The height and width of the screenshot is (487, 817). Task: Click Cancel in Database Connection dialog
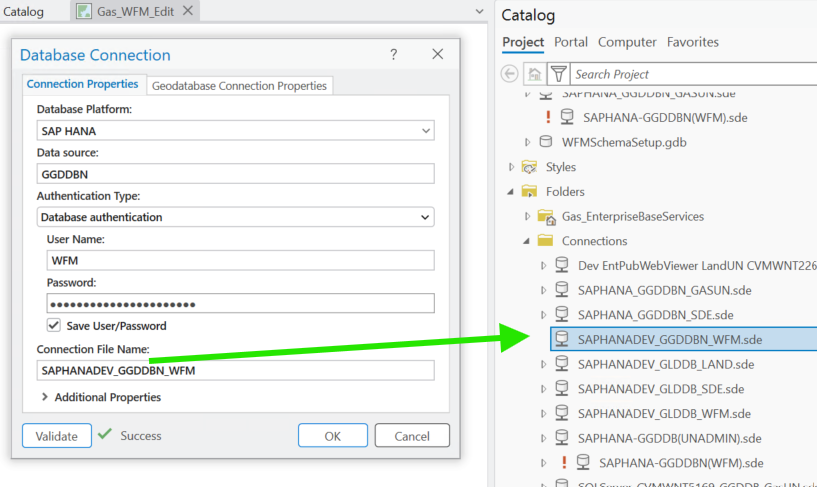click(412, 435)
